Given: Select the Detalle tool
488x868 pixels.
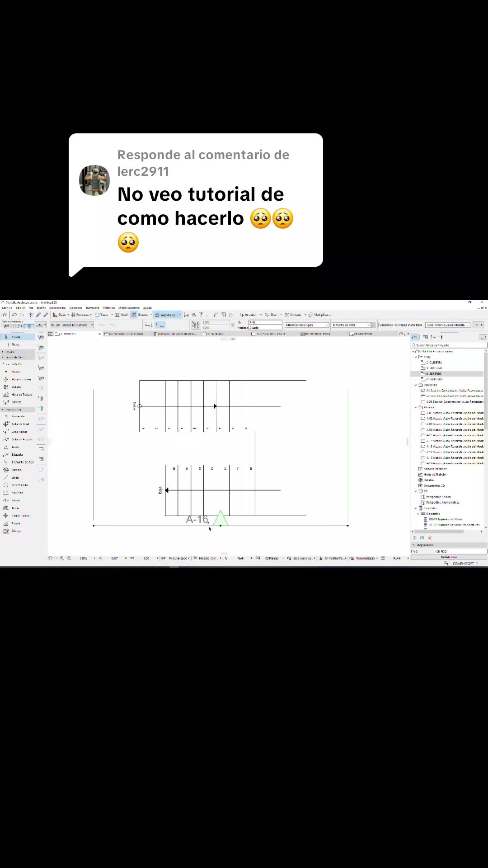Looking at the screenshot, I should 18,387.
